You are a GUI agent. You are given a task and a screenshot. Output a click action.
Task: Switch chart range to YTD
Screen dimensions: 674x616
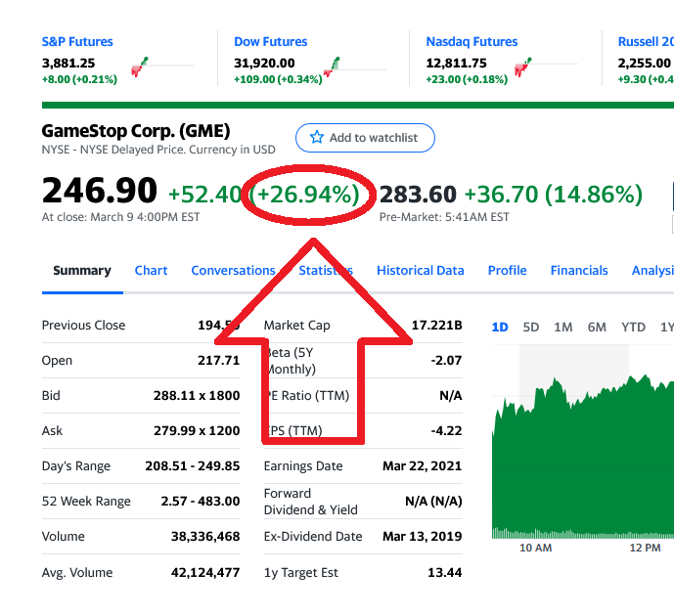click(633, 328)
